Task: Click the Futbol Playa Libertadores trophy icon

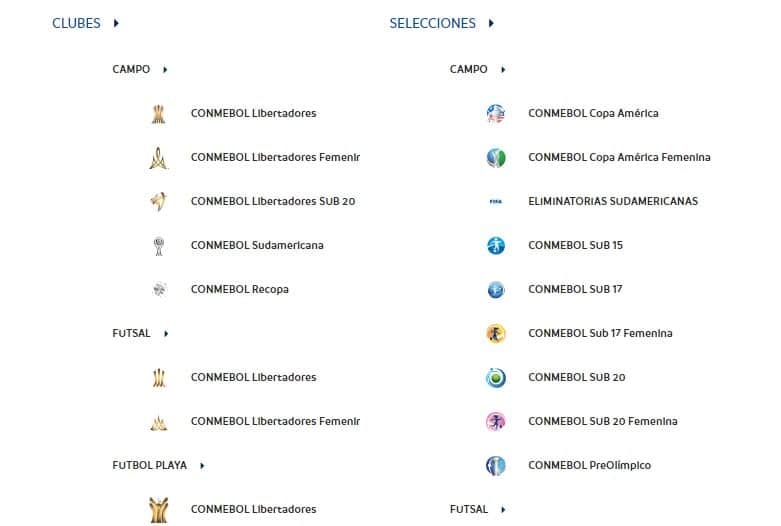Action: (x=158, y=510)
